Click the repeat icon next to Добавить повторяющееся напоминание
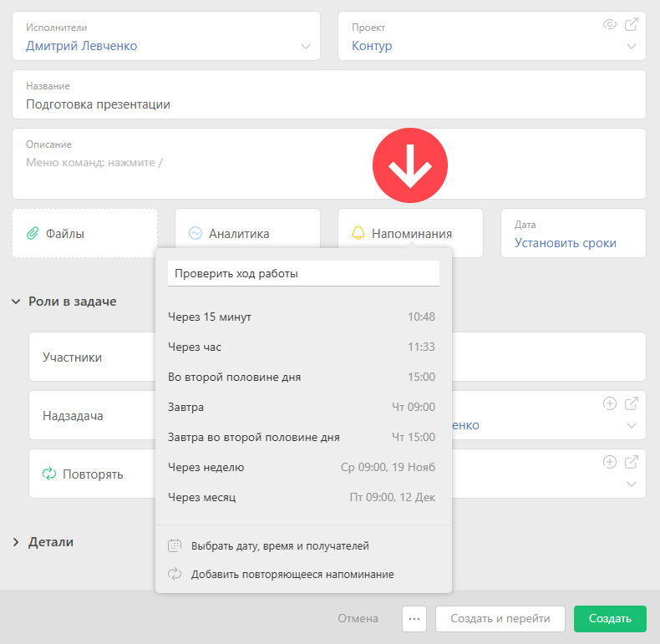Image resolution: width=660 pixels, height=644 pixels. coord(175,574)
